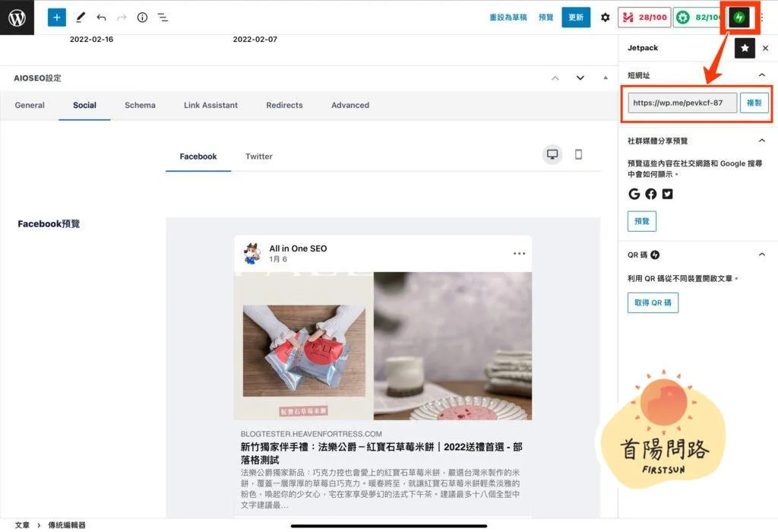
Task: Click the undo arrow icon
Action: click(101, 17)
